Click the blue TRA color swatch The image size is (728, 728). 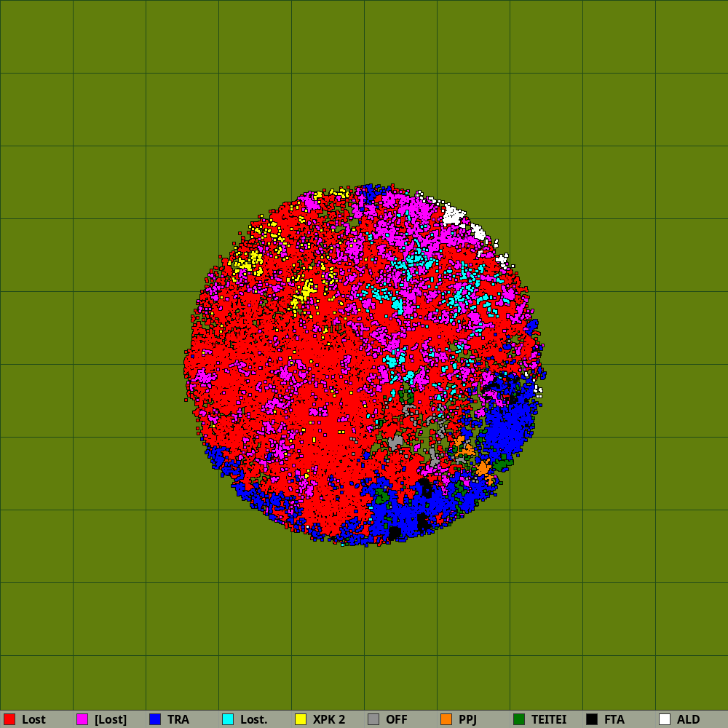pyautogui.click(x=155, y=719)
